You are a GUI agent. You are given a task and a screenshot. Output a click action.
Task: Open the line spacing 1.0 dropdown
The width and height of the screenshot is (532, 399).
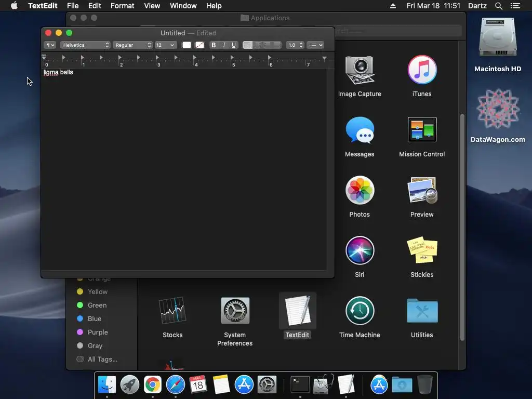point(295,45)
